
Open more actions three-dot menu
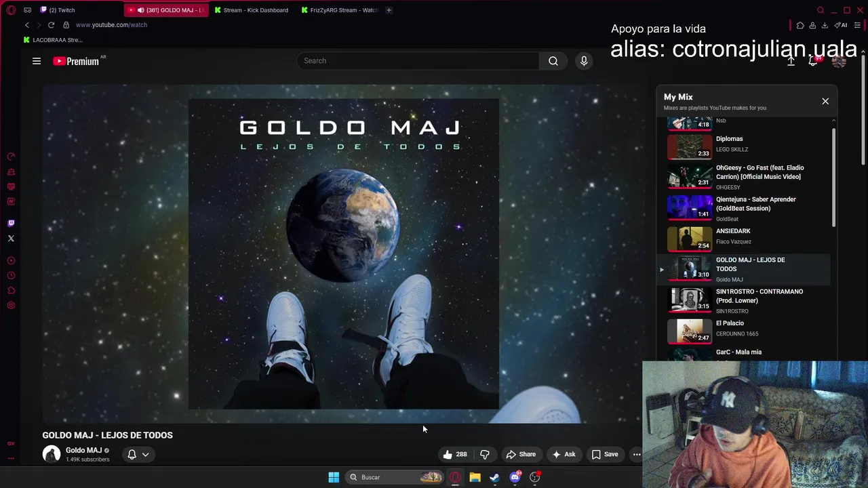636,455
